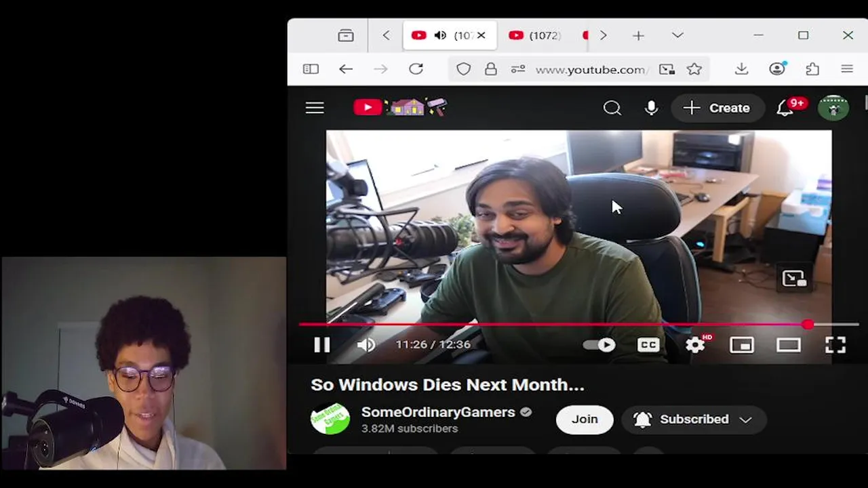Enter full screen mode

pyautogui.click(x=835, y=345)
